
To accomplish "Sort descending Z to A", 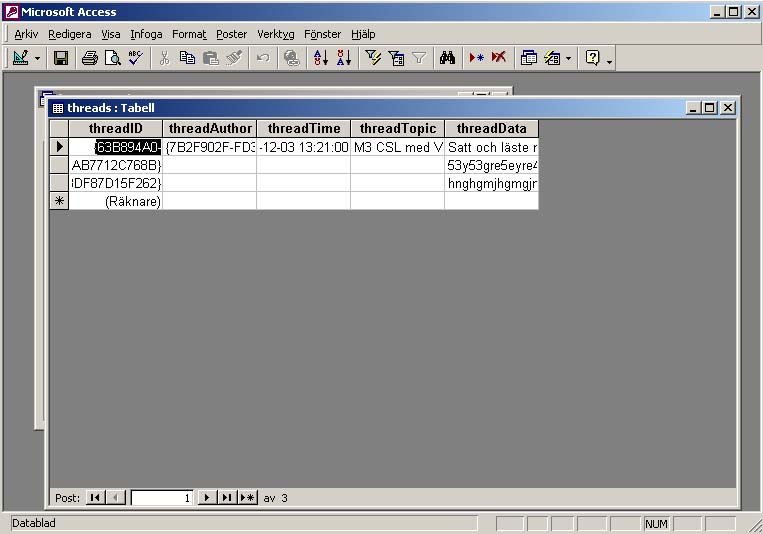I will click(x=344, y=58).
